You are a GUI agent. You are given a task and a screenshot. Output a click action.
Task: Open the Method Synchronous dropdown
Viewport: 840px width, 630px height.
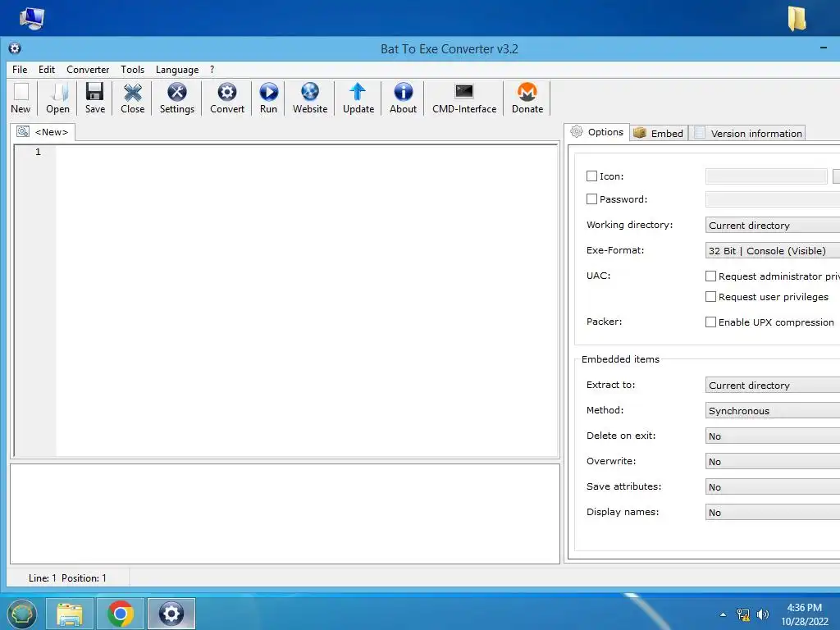pyautogui.click(x=773, y=410)
